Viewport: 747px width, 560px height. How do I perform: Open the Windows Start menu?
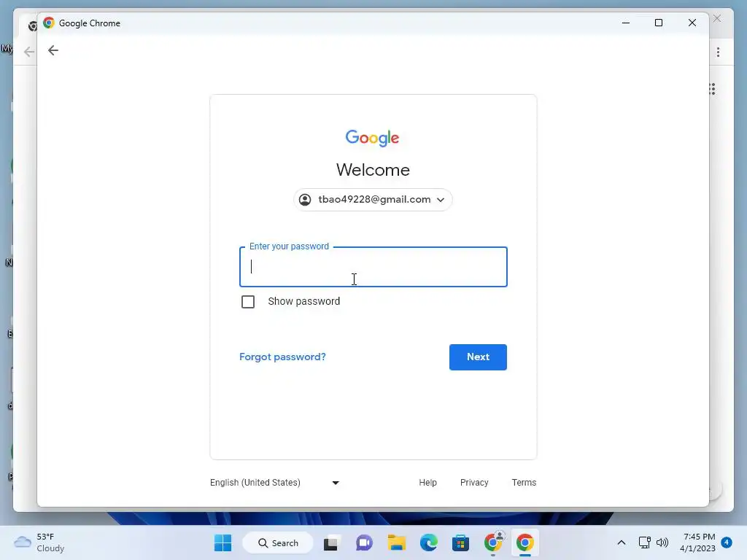click(x=223, y=542)
